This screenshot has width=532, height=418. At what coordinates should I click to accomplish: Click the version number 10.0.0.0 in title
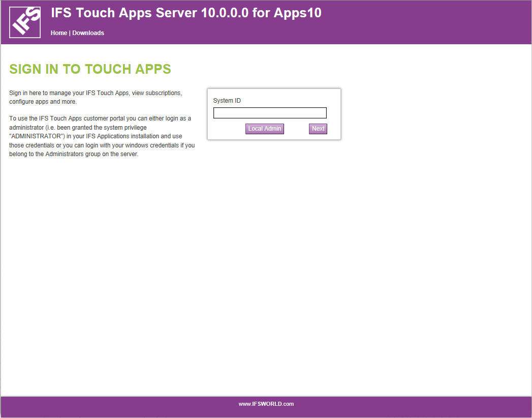point(225,13)
